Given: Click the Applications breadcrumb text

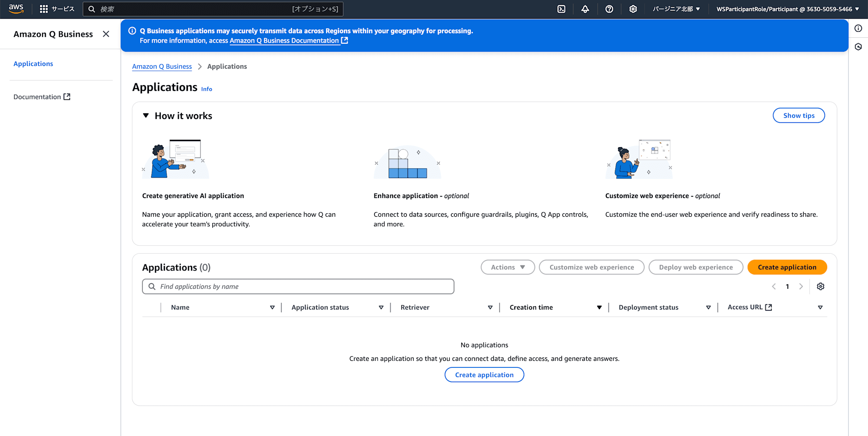Looking at the screenshot, I should click(x=227, y=66).
